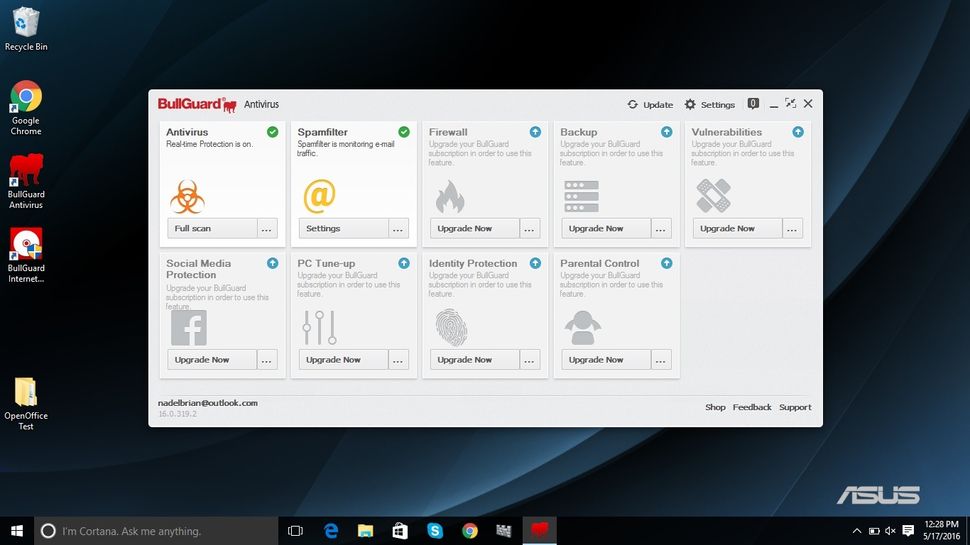Open Spamfilter Settings button
The image size is (970, 545).
[x=343, y=228]
